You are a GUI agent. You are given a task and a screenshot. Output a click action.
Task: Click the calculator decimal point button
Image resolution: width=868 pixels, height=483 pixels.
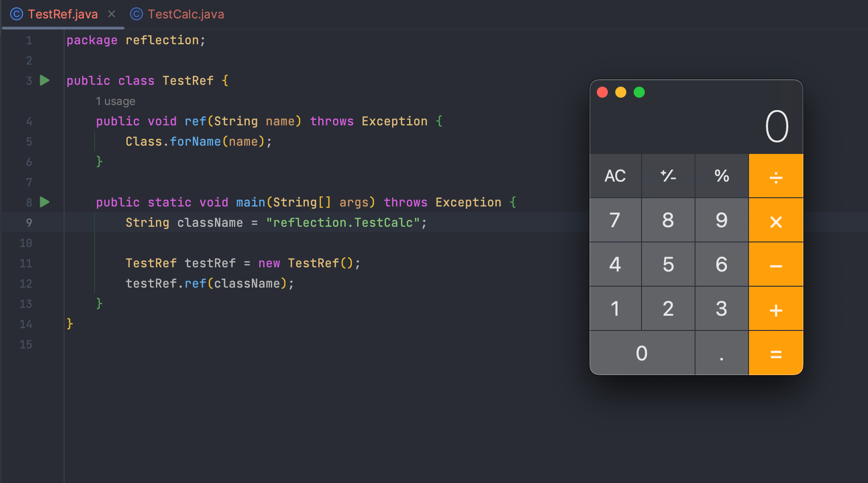[x=722, y=353]
